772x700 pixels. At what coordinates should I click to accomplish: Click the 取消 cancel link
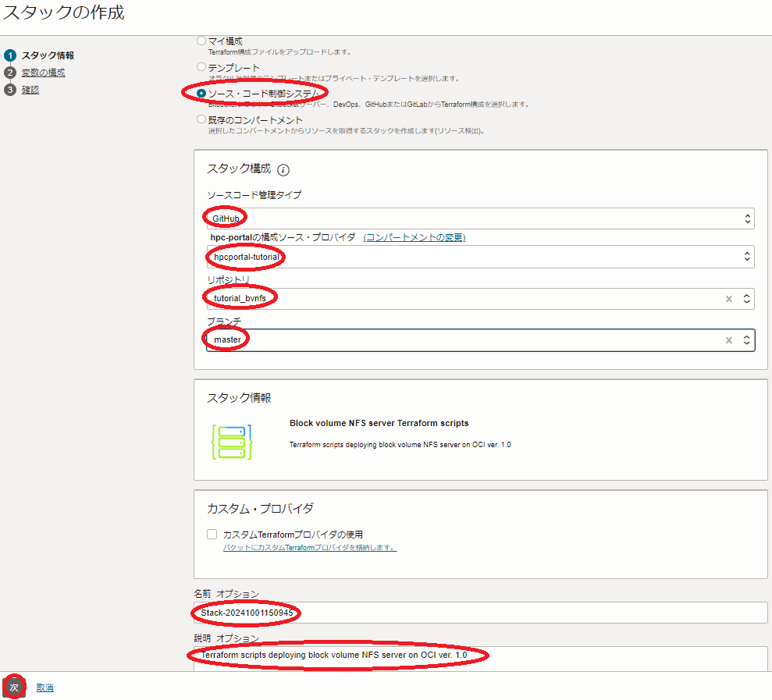click(44, 688)
